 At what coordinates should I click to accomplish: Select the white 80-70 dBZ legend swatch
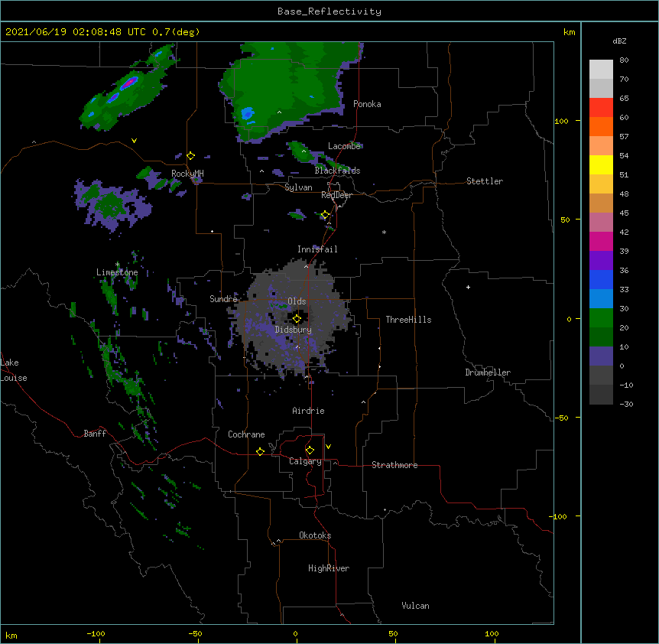click(x=601, y=69)
